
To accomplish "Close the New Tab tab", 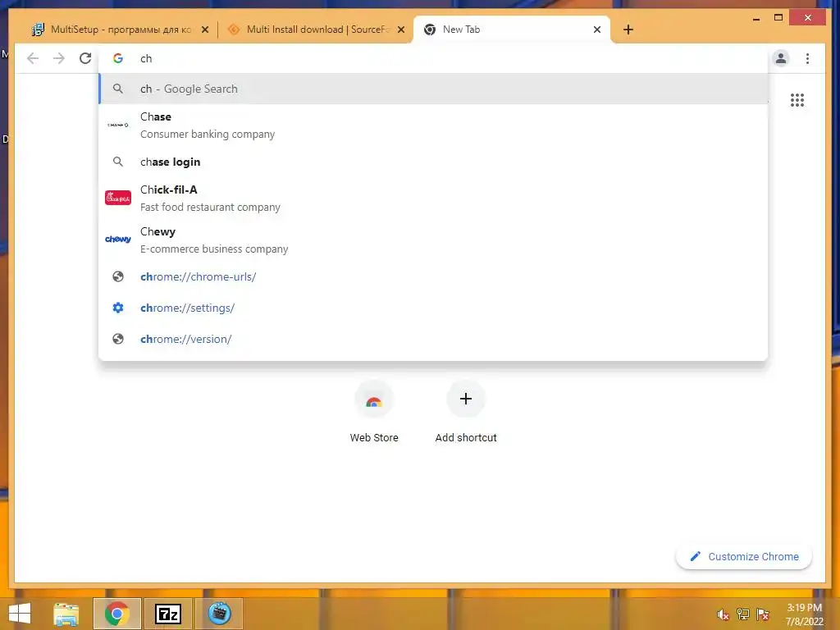I will click(597, 30).
